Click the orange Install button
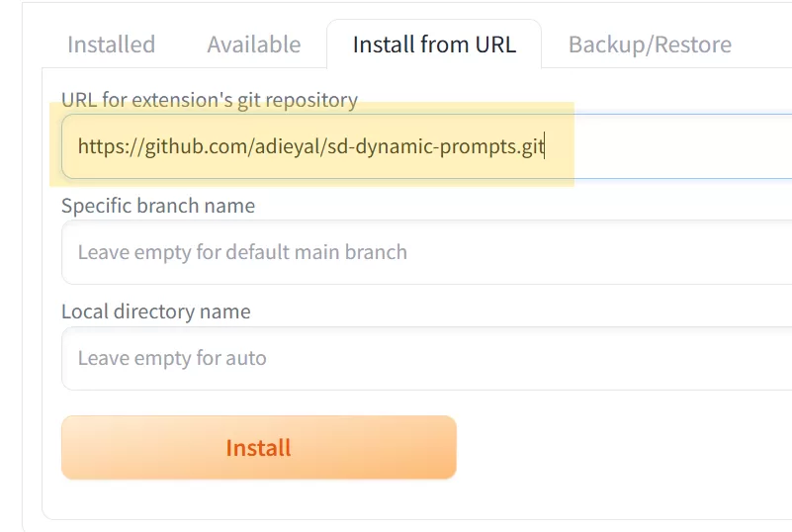 click(x=259, y=447)
